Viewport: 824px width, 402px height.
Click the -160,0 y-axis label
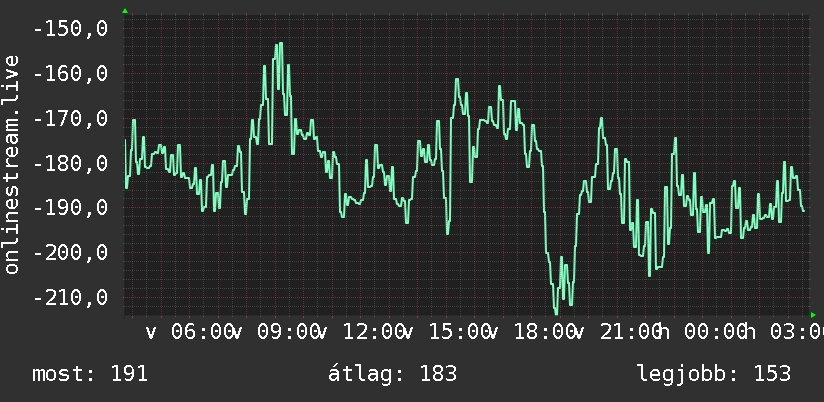pyautogui.click(x=70, y=74)
